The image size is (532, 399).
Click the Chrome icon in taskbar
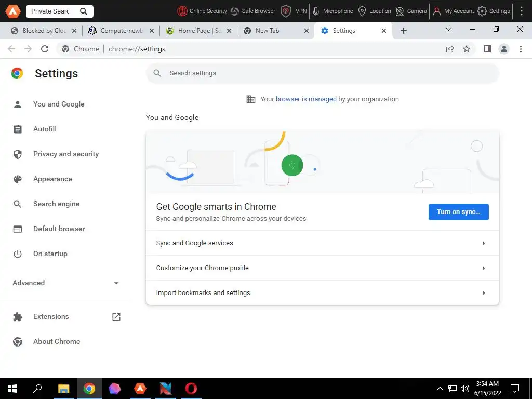tap(89, 389)
